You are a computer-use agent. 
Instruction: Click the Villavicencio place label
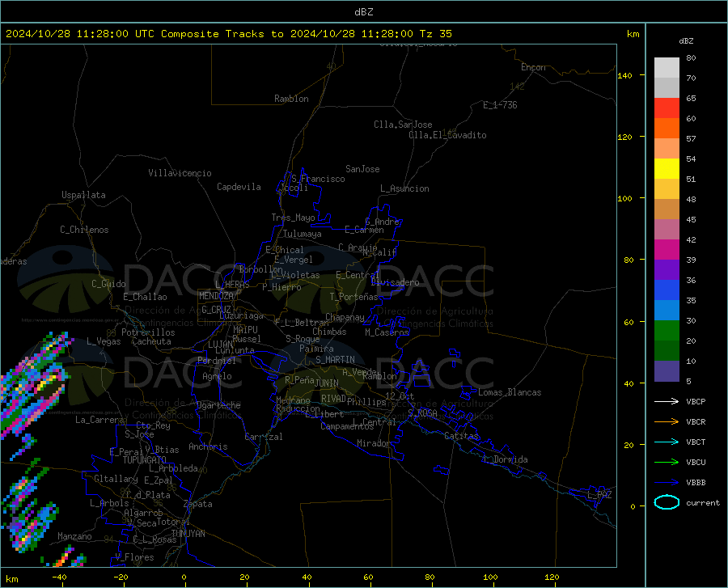coord(180,173)
